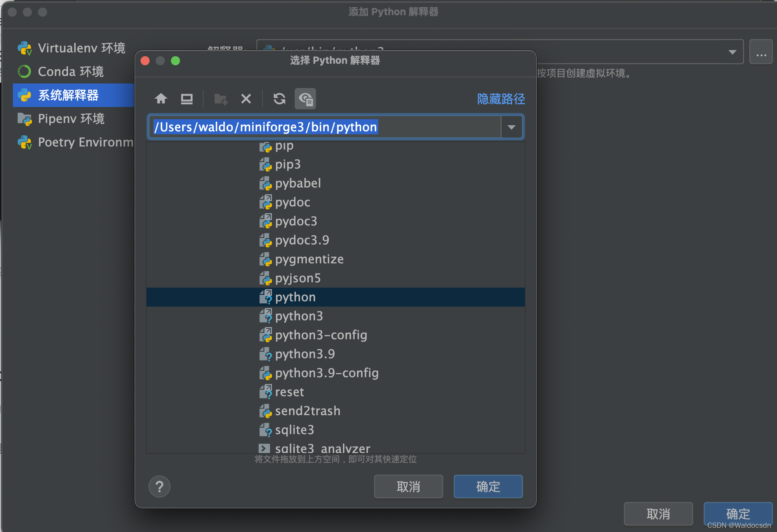Click the Home directory toolbar icon

tap(161, 99)
